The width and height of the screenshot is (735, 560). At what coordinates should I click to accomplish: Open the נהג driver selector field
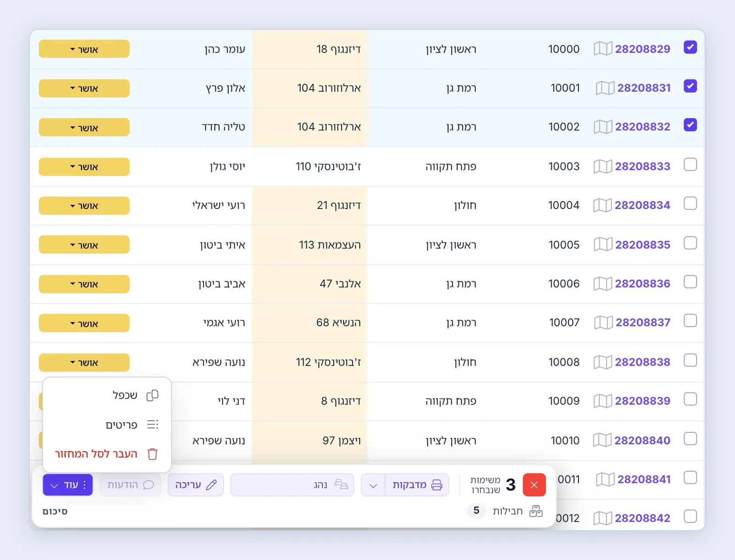point(292,485)
